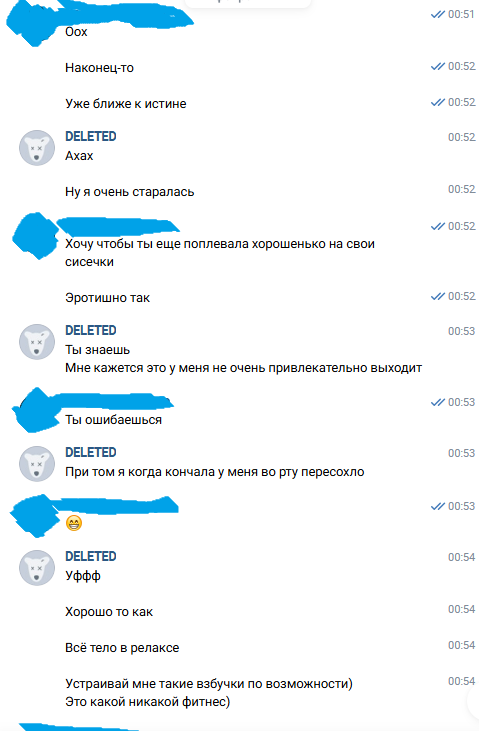This screenshot has height=731, width=479.
Task: Click the read checkmarks on 'Эротишно так'
Action: point(437,296)
